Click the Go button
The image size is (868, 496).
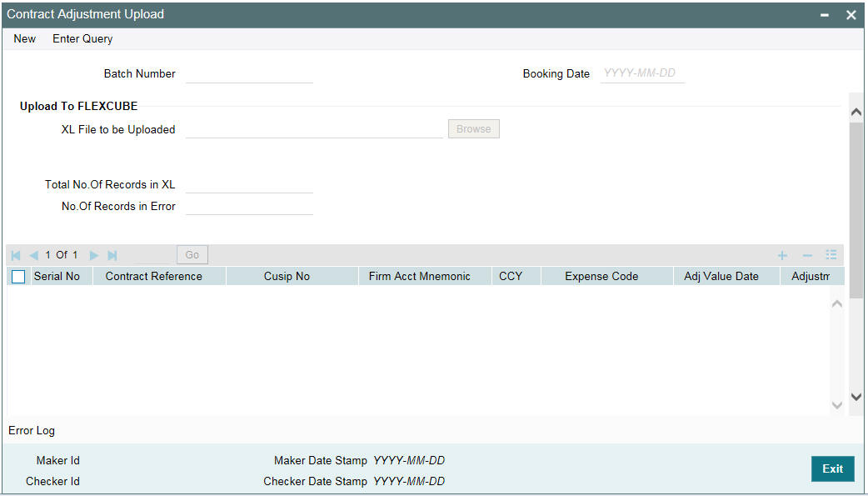click(x=192, y=255)
